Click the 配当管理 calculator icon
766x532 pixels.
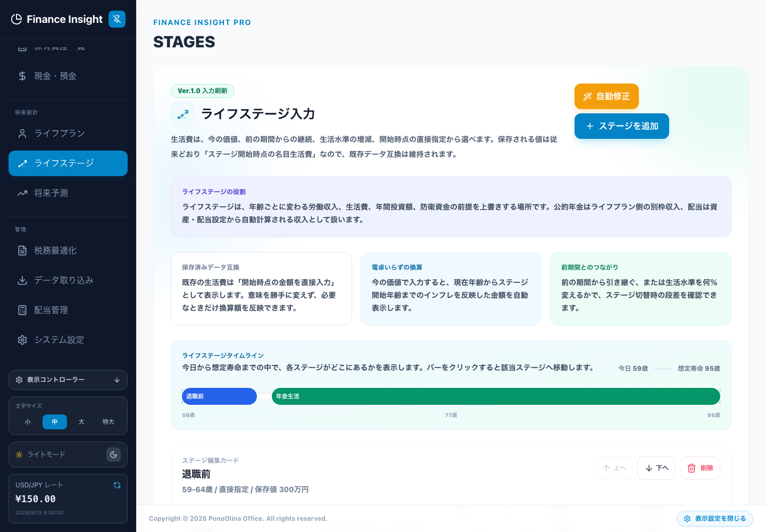(x=22, y=310)
